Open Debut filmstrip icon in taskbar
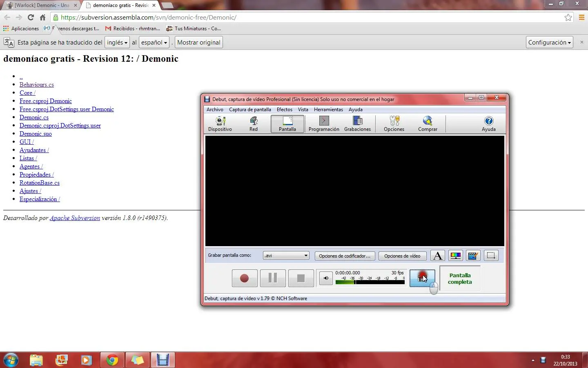Screen dimensions: 588x368 [x=163, y=360]
